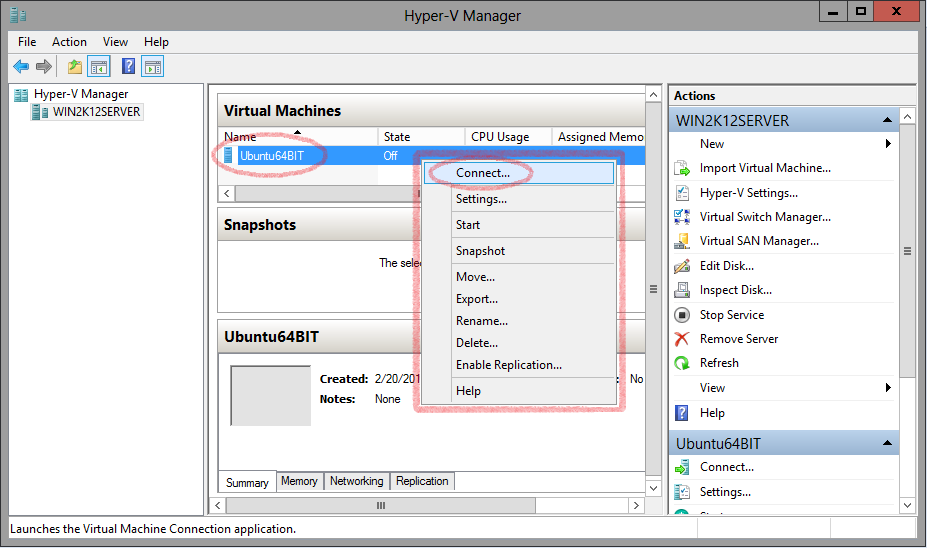Click the Hyper-V Settings icon

pyautogui.click(x=682, y=193)
